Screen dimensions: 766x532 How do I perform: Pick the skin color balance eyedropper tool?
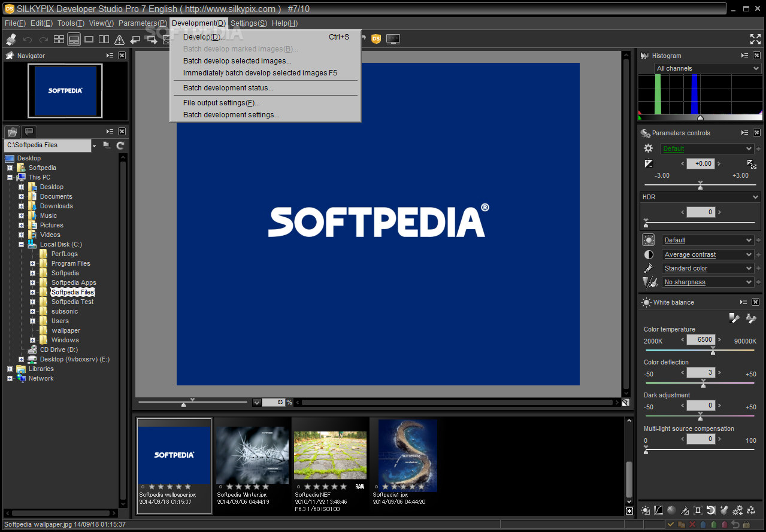(x=751, y=318)
